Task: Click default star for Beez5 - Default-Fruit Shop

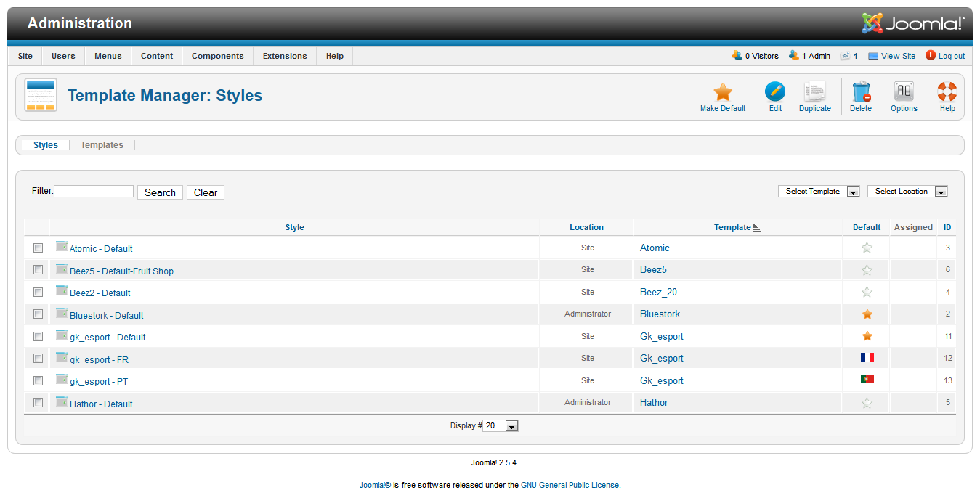Action: point(867,270)
